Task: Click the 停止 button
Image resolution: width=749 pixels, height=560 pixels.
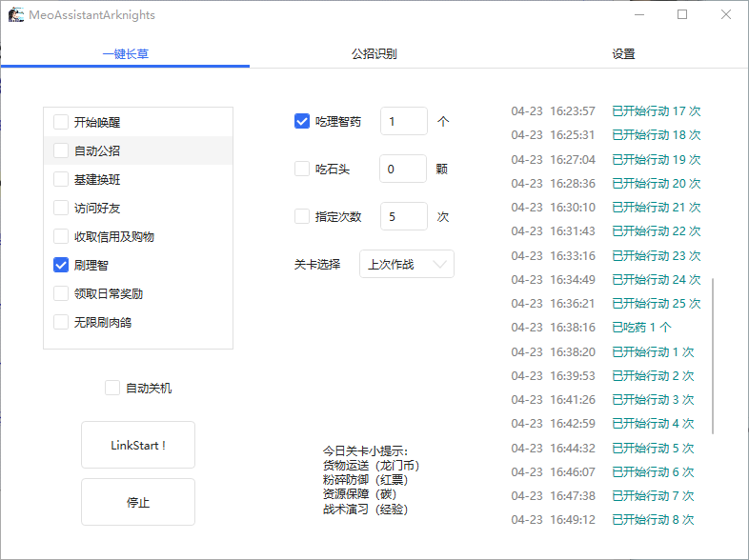Action: (x=138, y=502)
